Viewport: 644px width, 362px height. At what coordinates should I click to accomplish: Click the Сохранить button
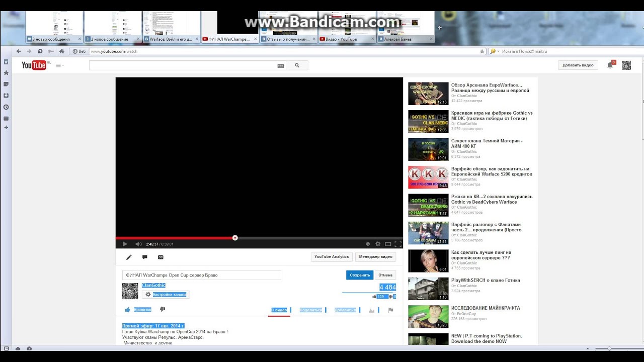click(x=360, y=275)
